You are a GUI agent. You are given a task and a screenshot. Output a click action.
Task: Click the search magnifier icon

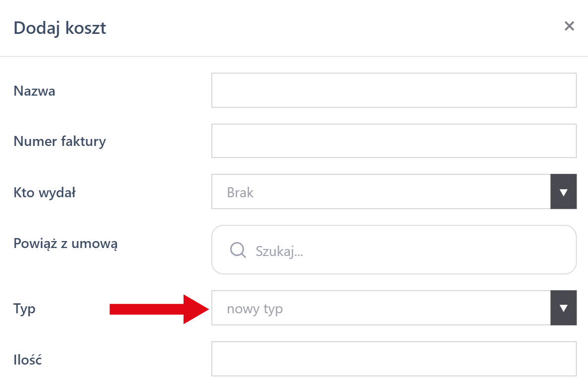pyautogui.click(x=238, y=250)
